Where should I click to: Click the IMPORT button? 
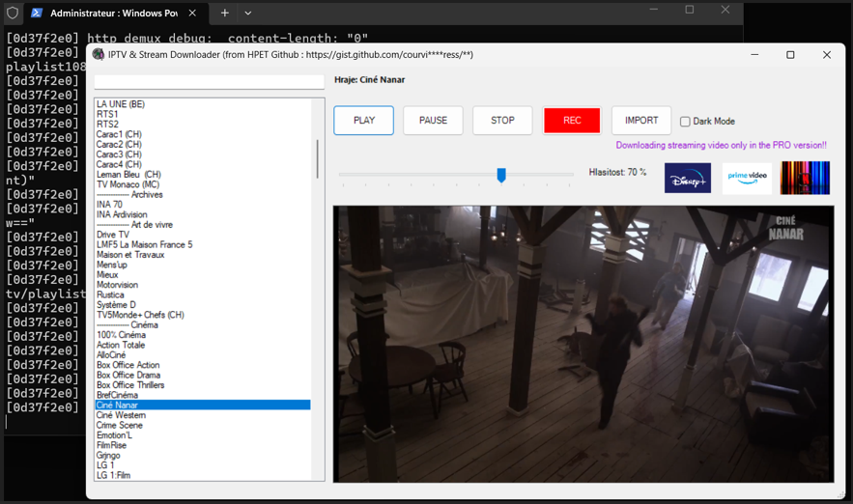pyautogui.click(x=641, y=120)
